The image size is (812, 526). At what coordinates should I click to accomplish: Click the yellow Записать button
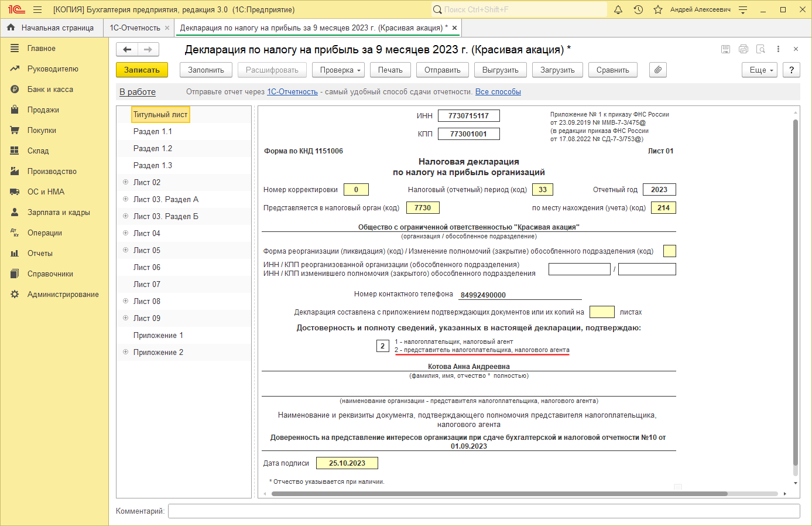click(x=142, y=70)
